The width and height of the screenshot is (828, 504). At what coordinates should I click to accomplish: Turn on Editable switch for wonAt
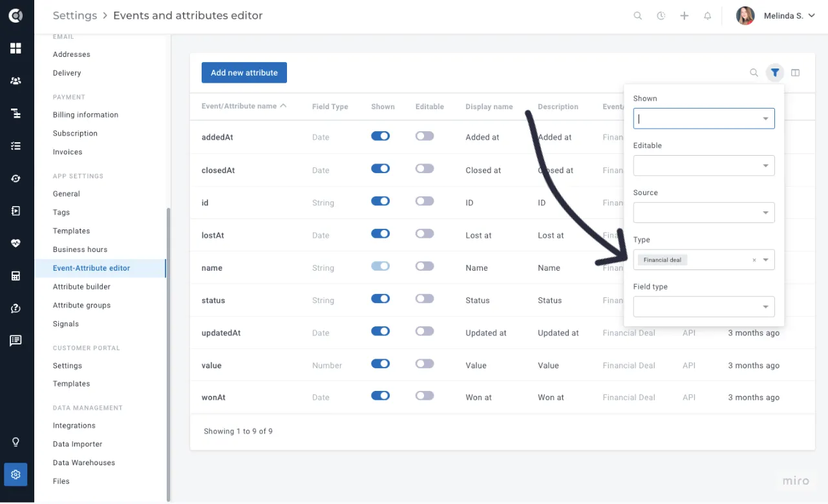[425, 395]
